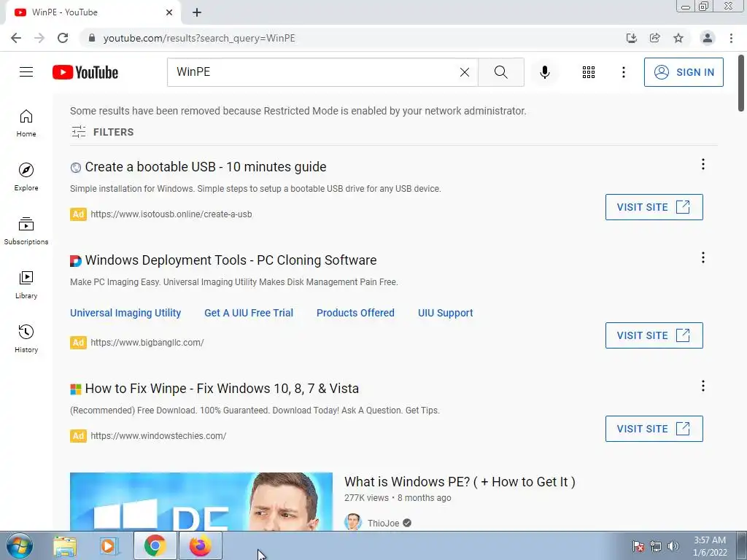Open 'What is Windows PE?' video thumbnail
Viewport: 747px width, 560px height.
(x=201, y=502)
